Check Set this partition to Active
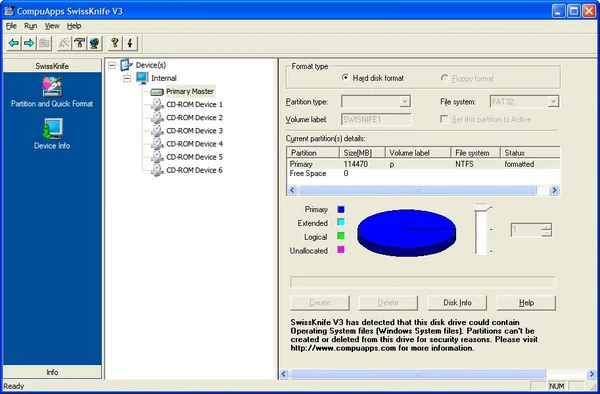600x394 pixels. [444, 119]
